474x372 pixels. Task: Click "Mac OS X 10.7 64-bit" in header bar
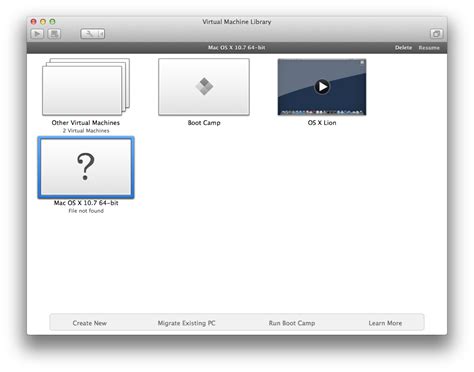point(237,48)
